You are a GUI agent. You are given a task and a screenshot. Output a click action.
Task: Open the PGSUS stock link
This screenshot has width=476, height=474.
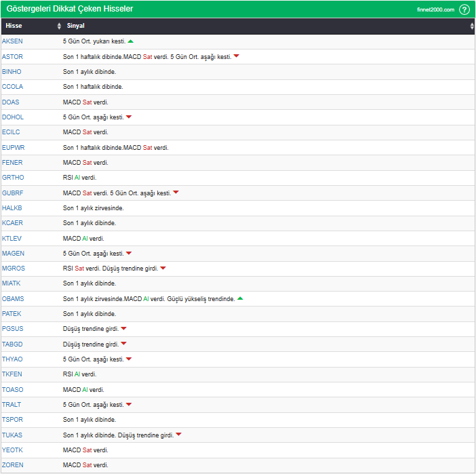[13, 329]
